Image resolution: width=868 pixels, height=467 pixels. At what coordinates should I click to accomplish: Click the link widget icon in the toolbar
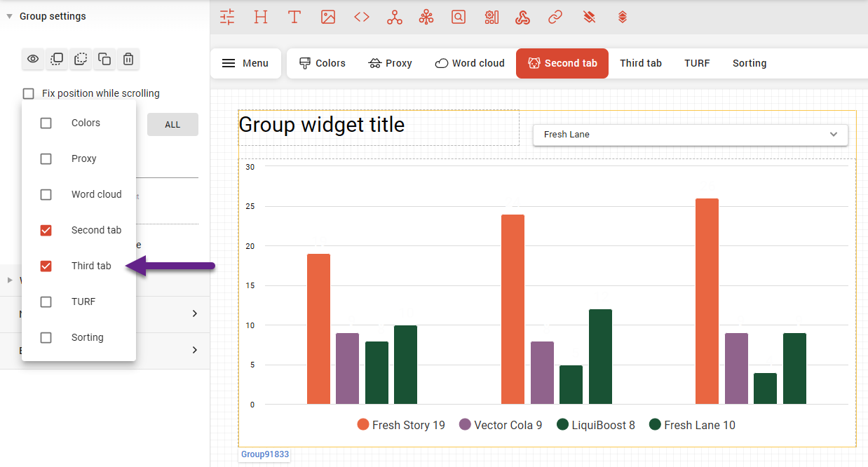click(x=555, y=16)
